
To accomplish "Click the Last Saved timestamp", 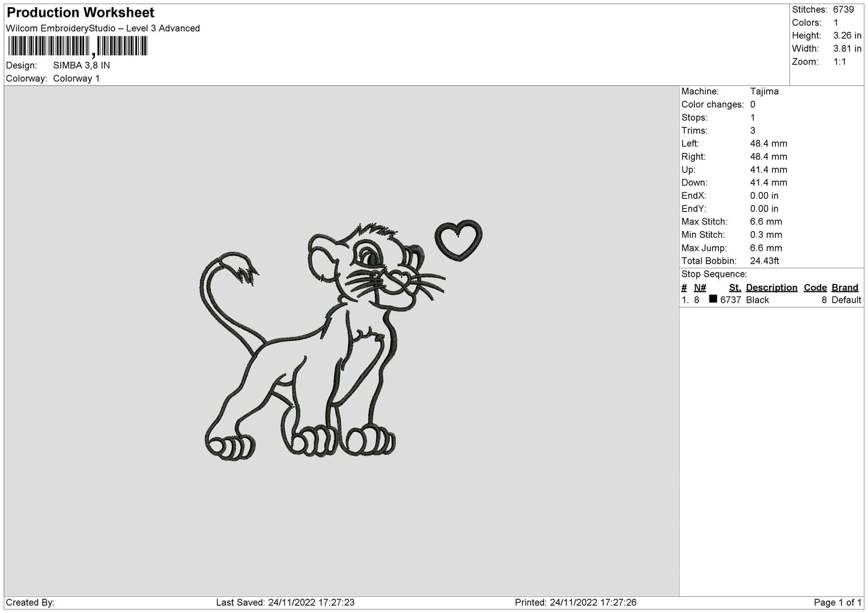I will click(x=285, y=602).
